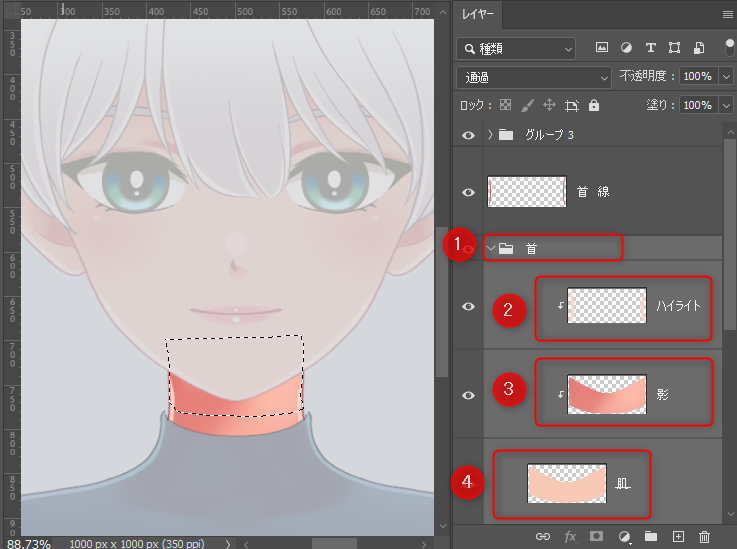Viewport: 737px width, 549px height.
Task: Hide the ハイライト layer using its eye
Action: [x=468, y=307]
